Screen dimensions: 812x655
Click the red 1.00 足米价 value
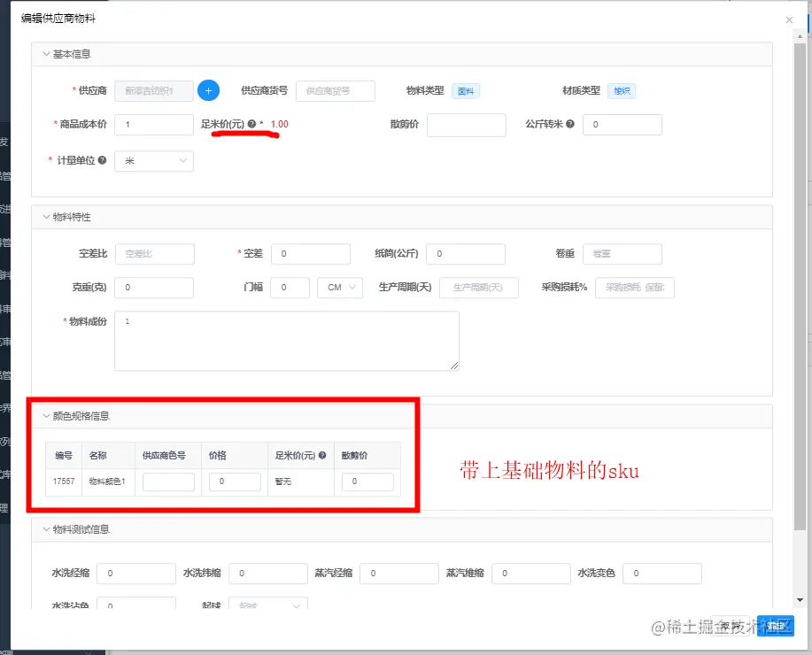(279, 124)
